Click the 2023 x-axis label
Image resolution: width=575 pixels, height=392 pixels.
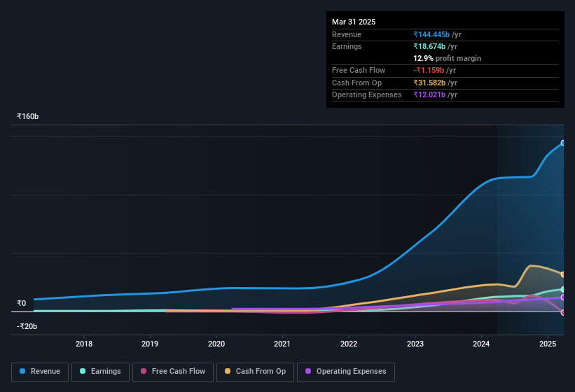(x=415, y=344)
